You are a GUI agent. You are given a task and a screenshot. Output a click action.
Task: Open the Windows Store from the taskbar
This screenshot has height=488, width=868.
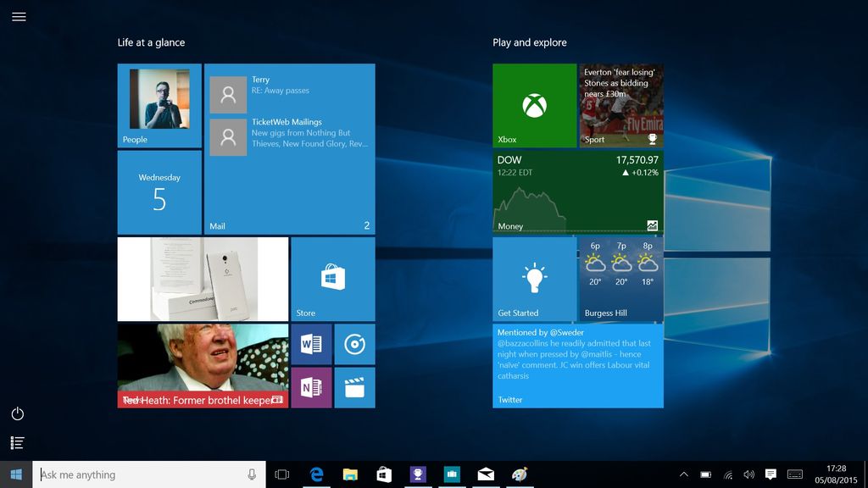[x=384, y=474]
